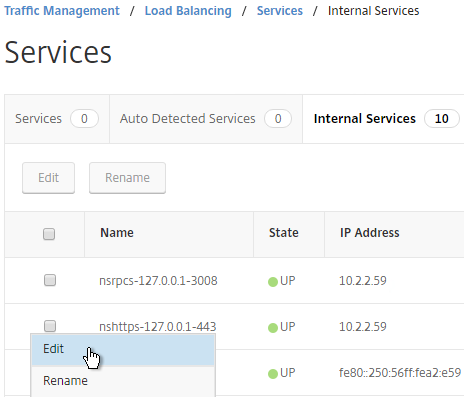Click the green UP status dot for nsrpcs-127.0.0.1-3008

pos(273,282)
